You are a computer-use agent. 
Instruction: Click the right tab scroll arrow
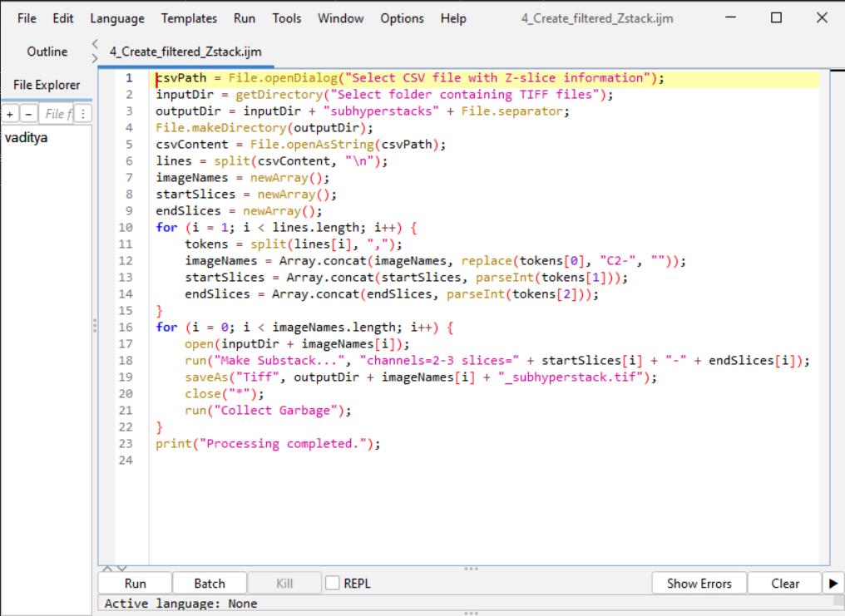coord(95,58)
